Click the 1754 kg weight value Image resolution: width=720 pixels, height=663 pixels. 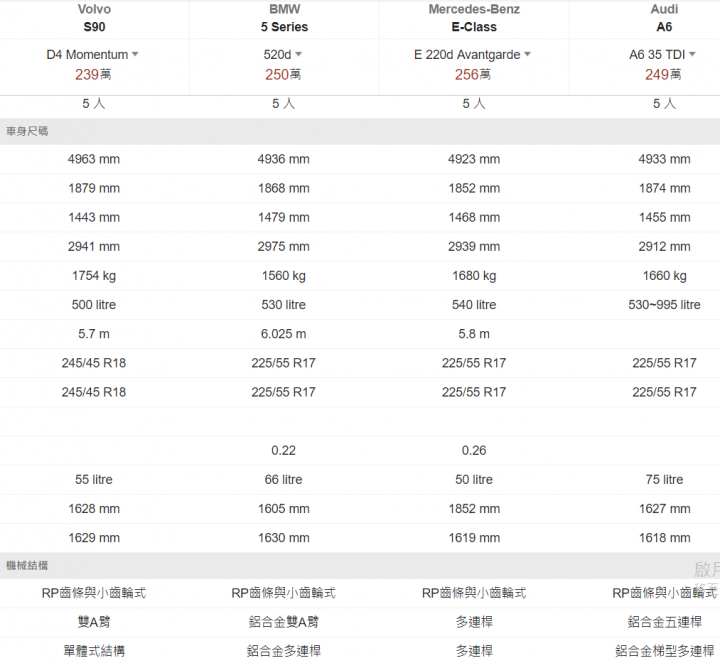pyautogui.click(x=94, y=276)
